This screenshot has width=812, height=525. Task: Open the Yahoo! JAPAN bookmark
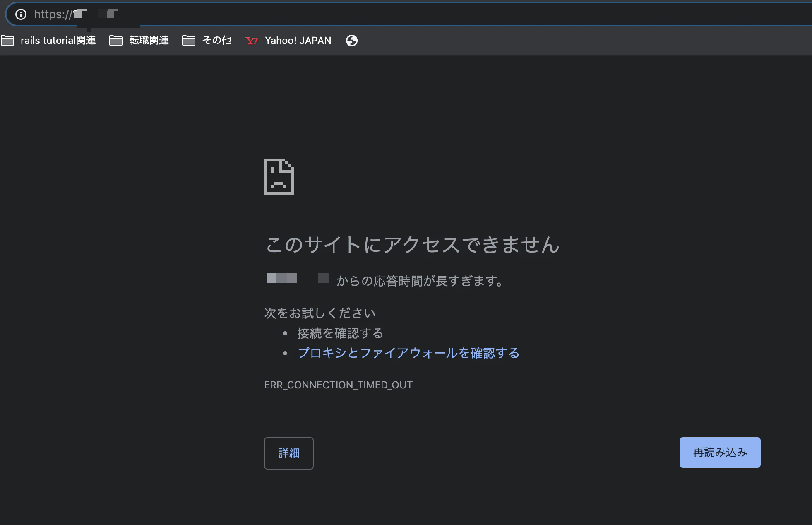click(288, 41)
